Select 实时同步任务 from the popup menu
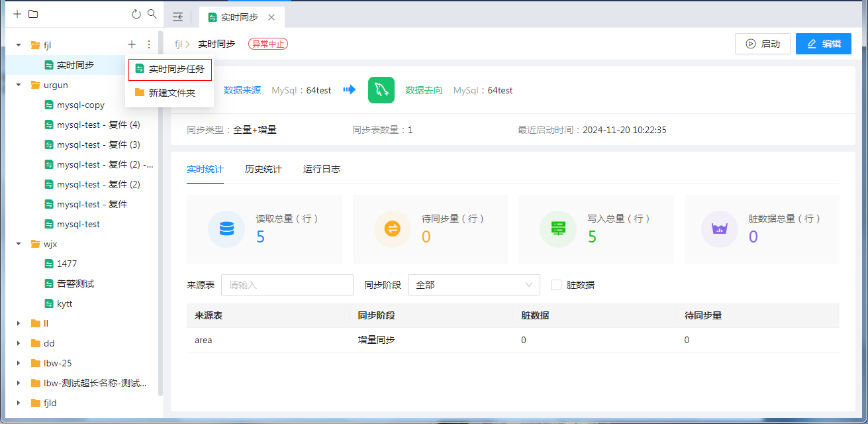The width and height of the screenshot is (868, 424). (170, 69)
